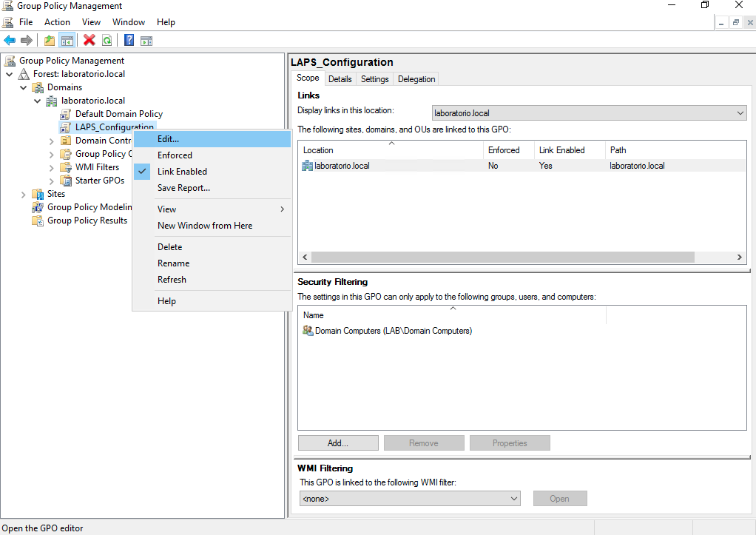Click the Default Domain Policy scroll icon

pyautogui.click(x=66, y=115)
